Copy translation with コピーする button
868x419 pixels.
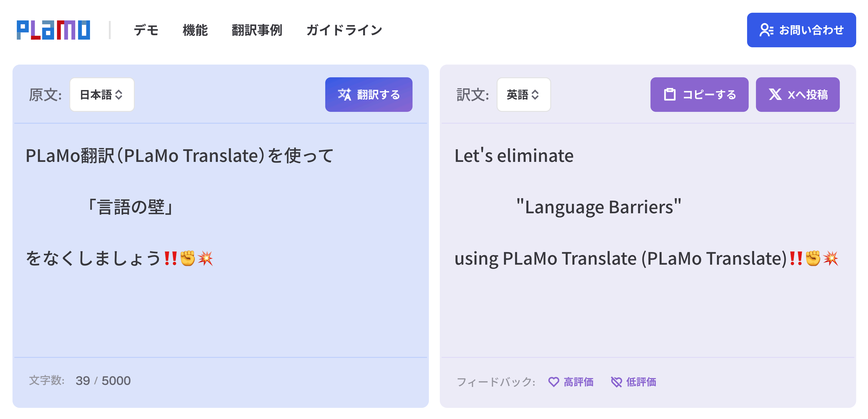(x=699, y=95)
